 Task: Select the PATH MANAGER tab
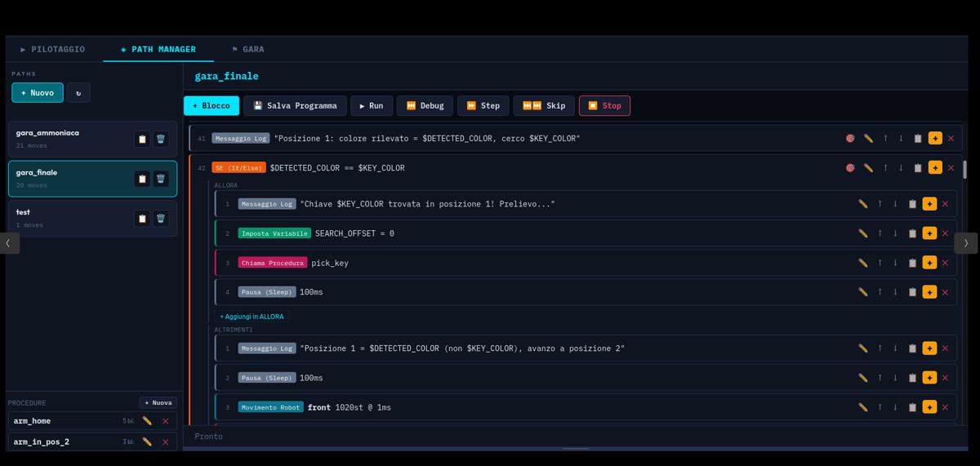(158, 49)
